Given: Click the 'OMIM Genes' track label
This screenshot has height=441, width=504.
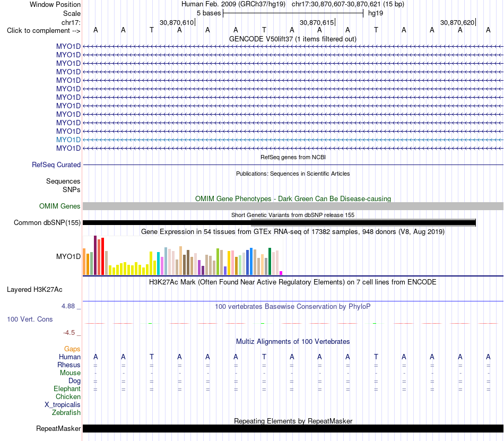Looking at the screenshot, I should [x=59, y=206].
